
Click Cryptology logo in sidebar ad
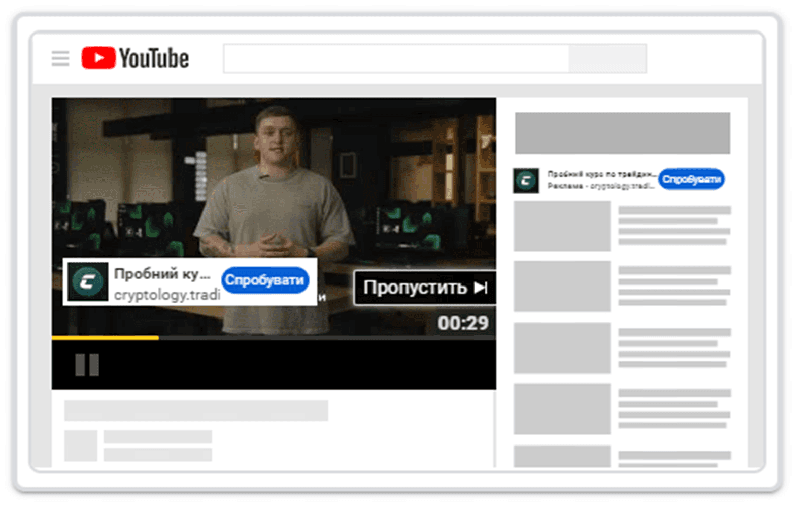point(526,180)
